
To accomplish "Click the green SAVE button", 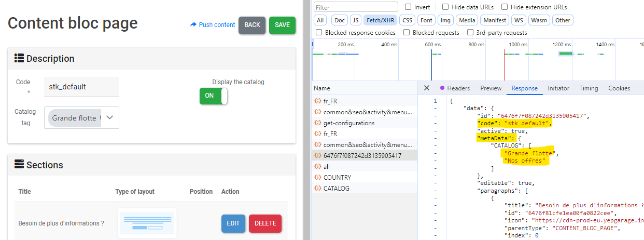I will [282, 25].
